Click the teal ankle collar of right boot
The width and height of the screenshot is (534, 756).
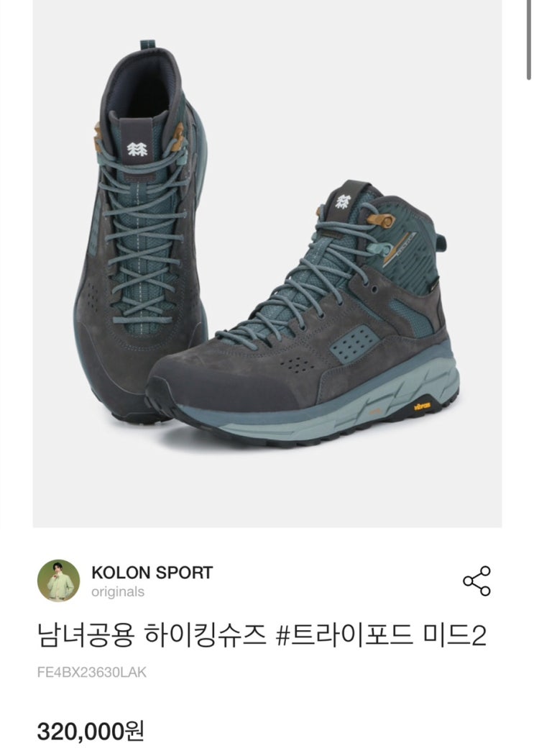click(x=410, y=241)
